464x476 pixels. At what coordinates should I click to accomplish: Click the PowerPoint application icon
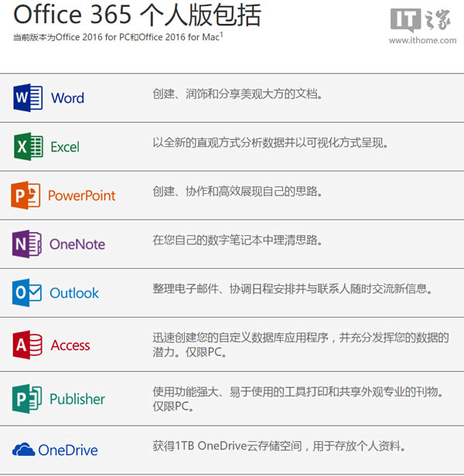coord(26,195)
